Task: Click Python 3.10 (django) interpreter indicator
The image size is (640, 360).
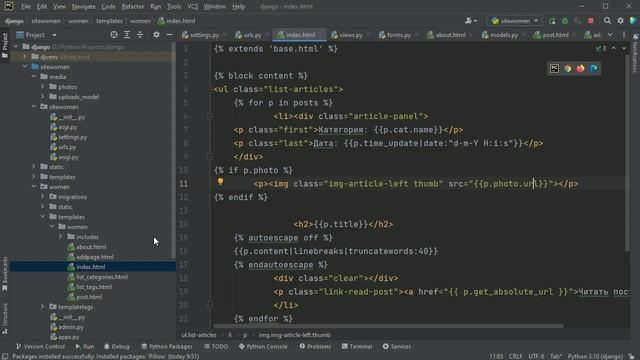Action: point(595,356)
